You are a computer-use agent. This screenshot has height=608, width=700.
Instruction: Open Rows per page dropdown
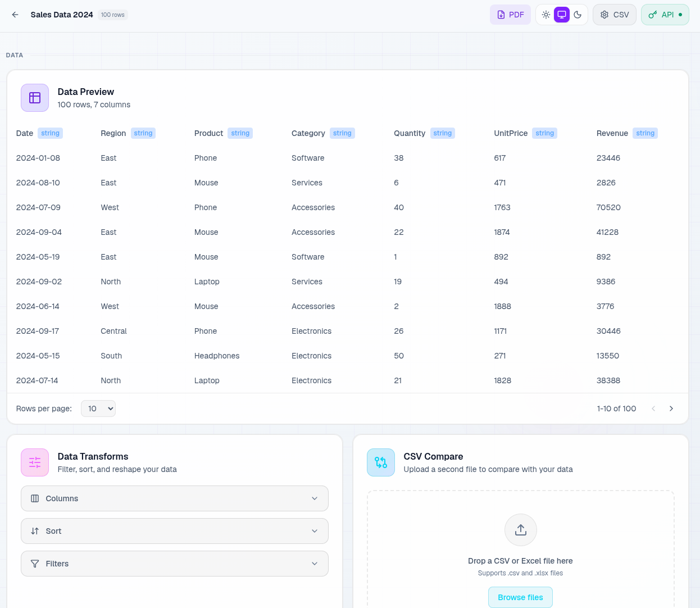[98, 409]
